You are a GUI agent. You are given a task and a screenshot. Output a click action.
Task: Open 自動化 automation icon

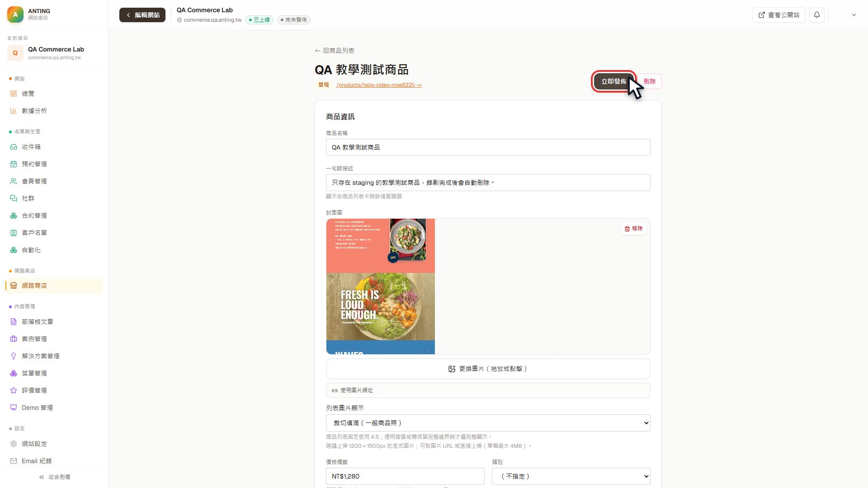(x=14, y=250)
